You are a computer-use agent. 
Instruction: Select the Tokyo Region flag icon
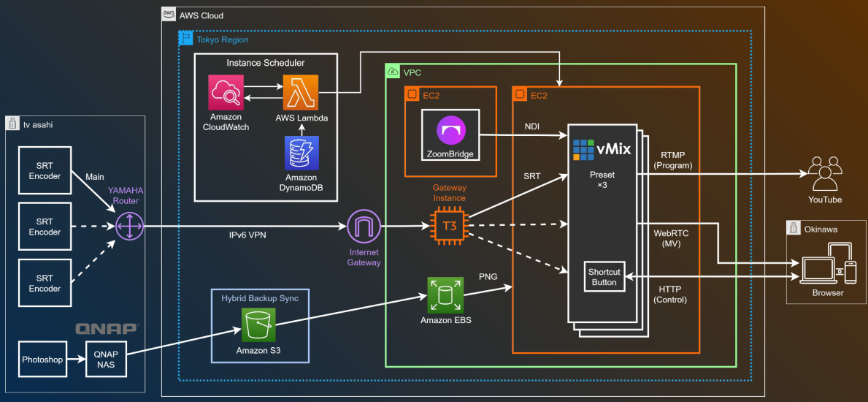(185, 39)
